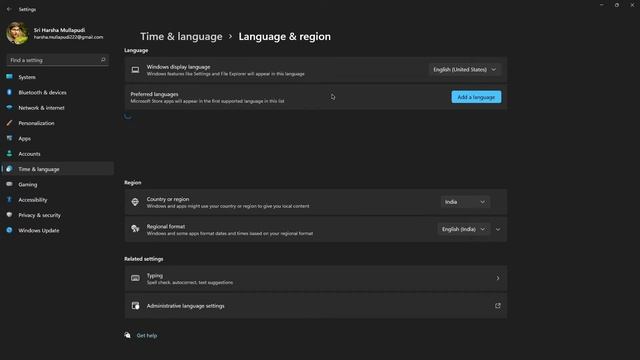This screenshot has height=360, width=640.
Task: Click the Typing row right chevron
Action: coord(498,278)
